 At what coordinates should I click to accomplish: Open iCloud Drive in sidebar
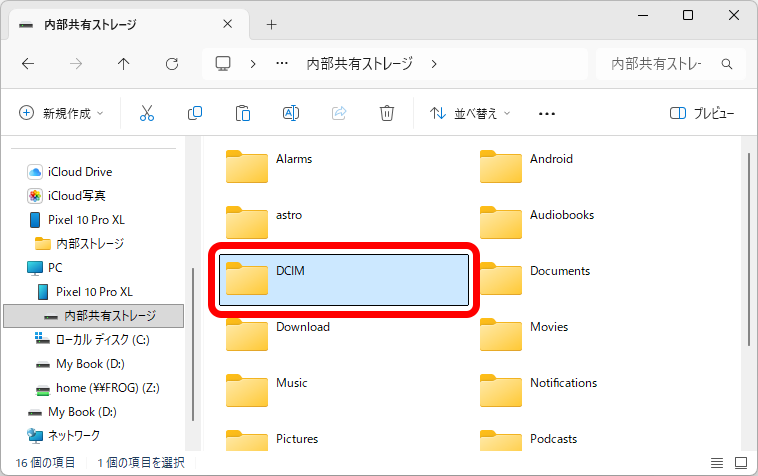(80, 172)
